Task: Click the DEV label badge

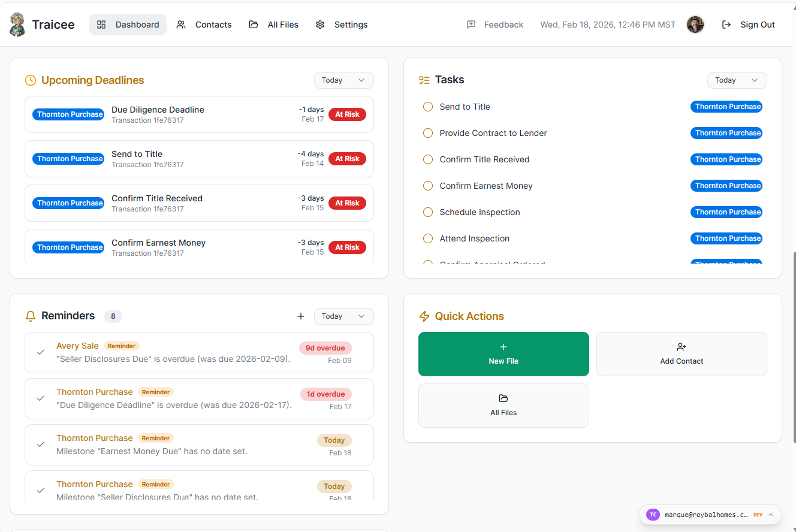Action: pos(758,515)
